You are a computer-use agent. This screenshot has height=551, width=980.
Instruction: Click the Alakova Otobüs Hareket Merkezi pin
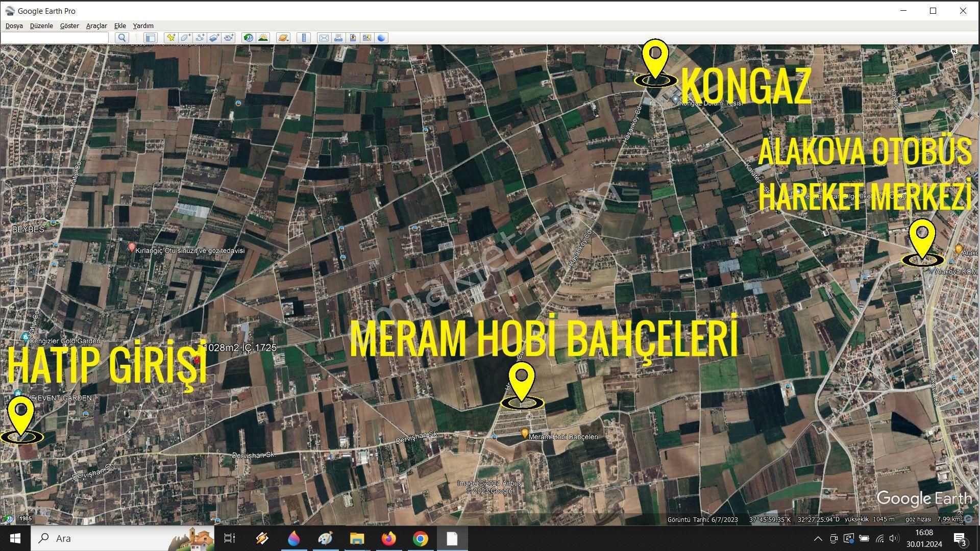(x=922, y=242)
